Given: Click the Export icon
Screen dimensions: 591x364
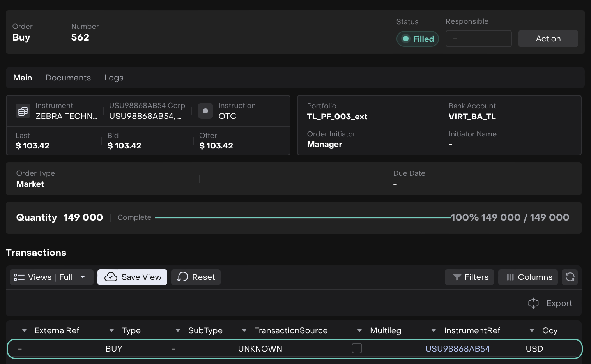Looking at the screenshot, I should click(533, 303).
